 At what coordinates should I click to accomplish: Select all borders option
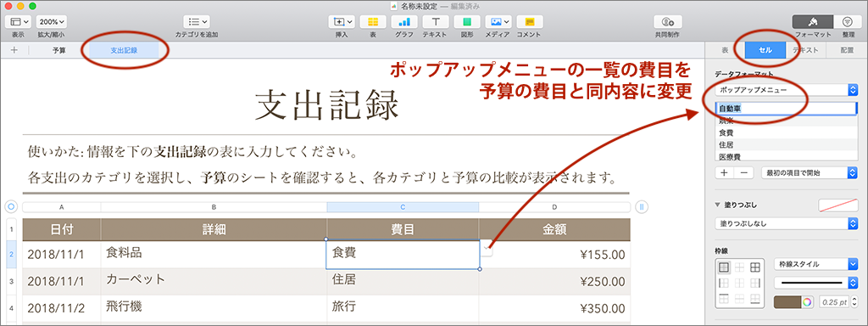[754, 267]
